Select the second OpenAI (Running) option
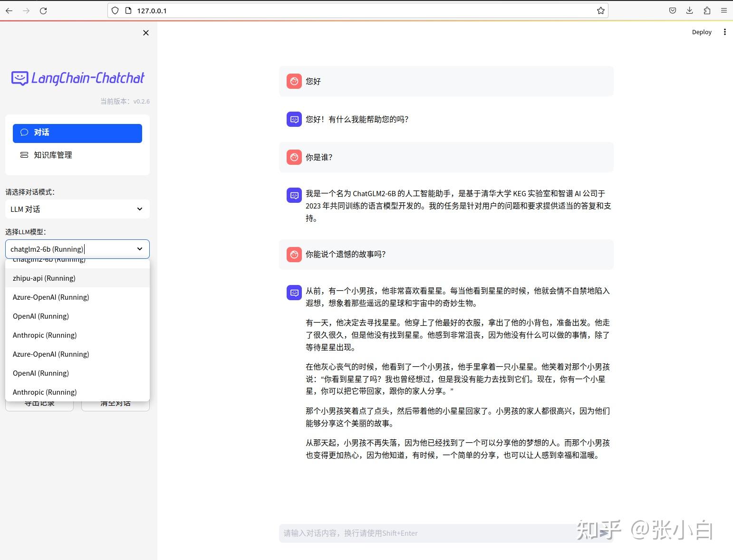 tap(77, 373)
